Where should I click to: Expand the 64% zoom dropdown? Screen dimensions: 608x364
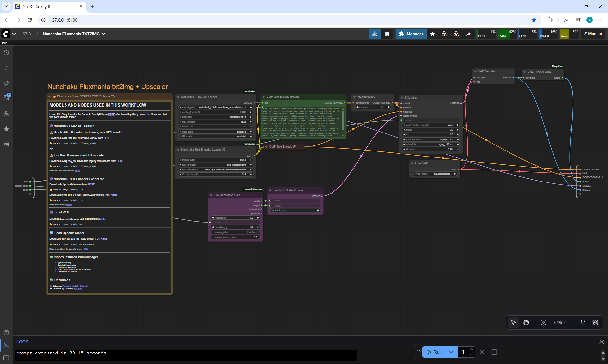click(560, 323)
